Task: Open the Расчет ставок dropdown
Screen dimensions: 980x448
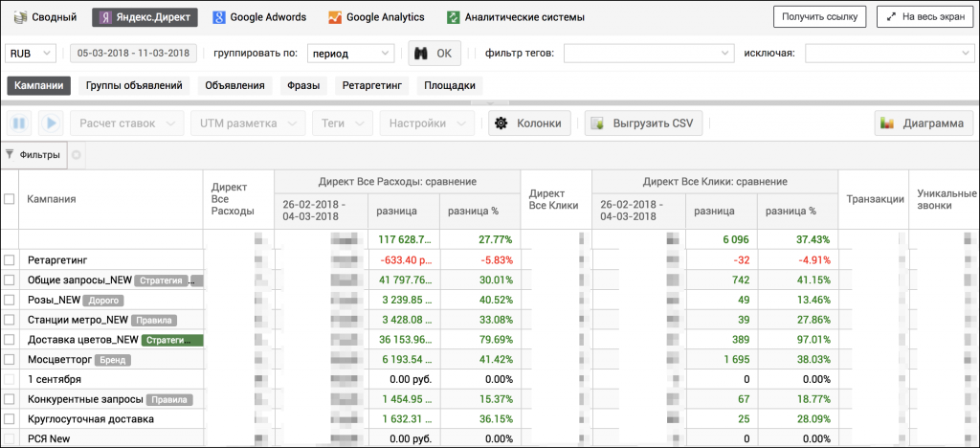Action: tap(127, 123)
